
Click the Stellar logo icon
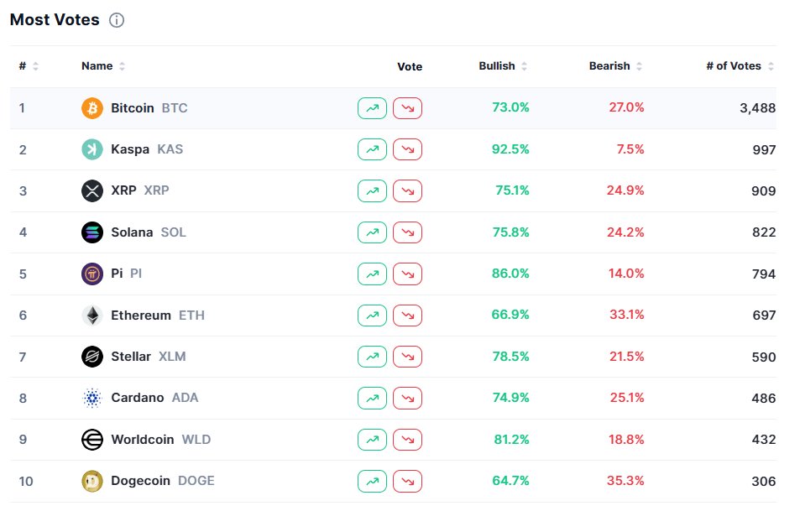click(92, 357)
